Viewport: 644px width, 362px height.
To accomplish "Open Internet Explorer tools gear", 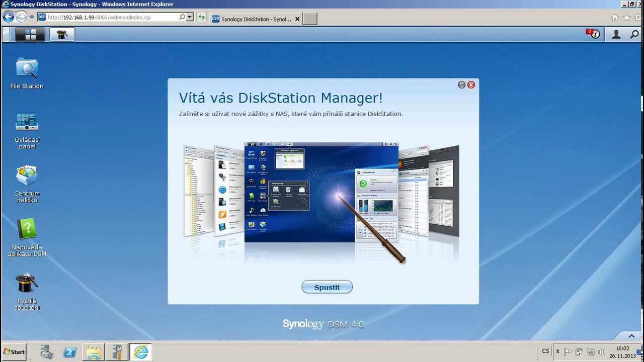I will pyautogui.click(x=637, y=18).
